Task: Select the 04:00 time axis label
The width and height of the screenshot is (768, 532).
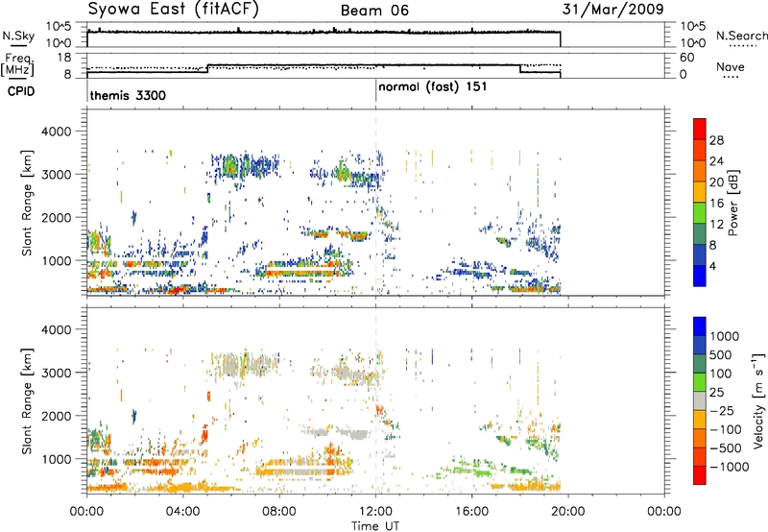Action: click(182, 512)
